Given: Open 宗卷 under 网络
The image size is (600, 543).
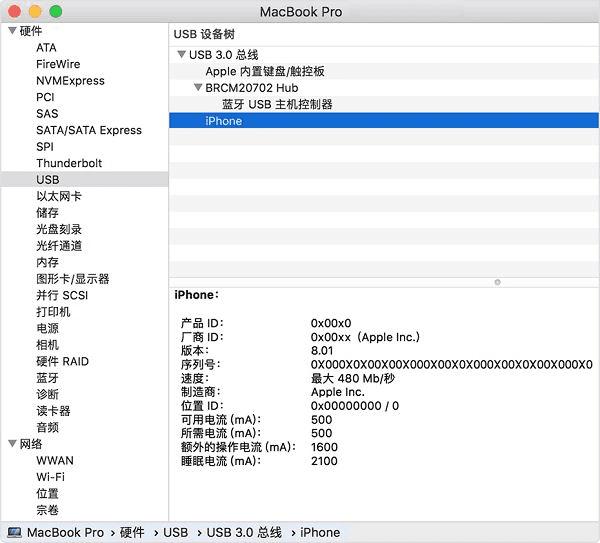Looking at the screenshot, I should [47, 510].
